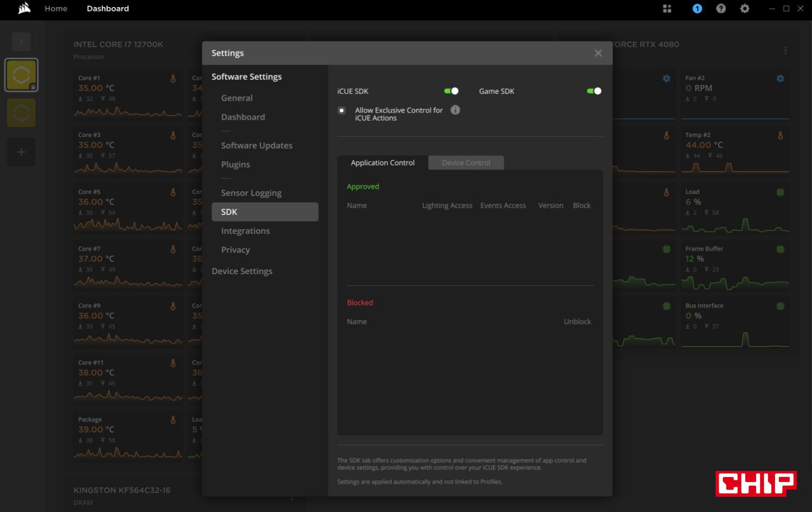Toggle the Game SDK switch
Screen dimensions: 812x512
[x=594, y=91]
